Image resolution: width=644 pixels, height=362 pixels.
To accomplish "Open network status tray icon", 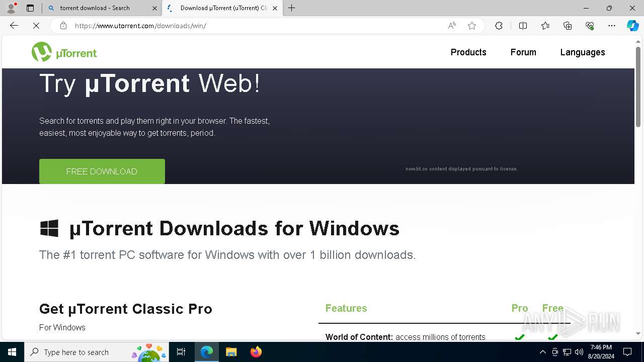I will click(x=567, y=352).
